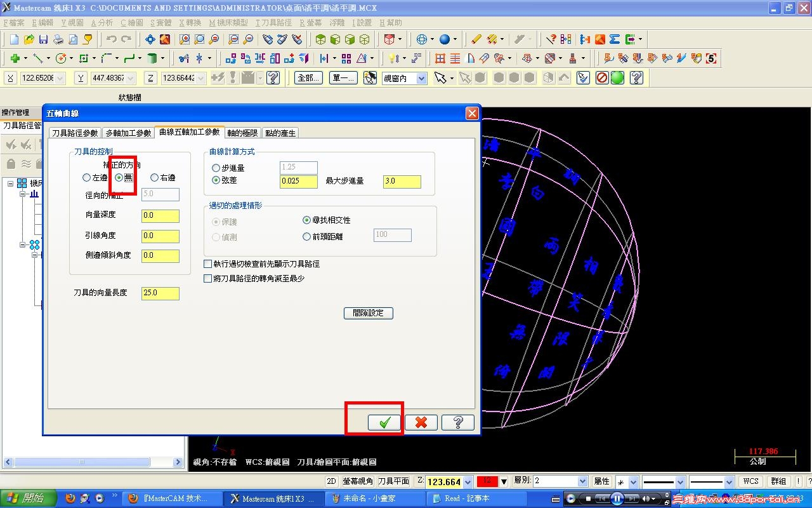Open the line width dropdown before WCS
This screenshot has width=812, height=508.
point(729,481)
